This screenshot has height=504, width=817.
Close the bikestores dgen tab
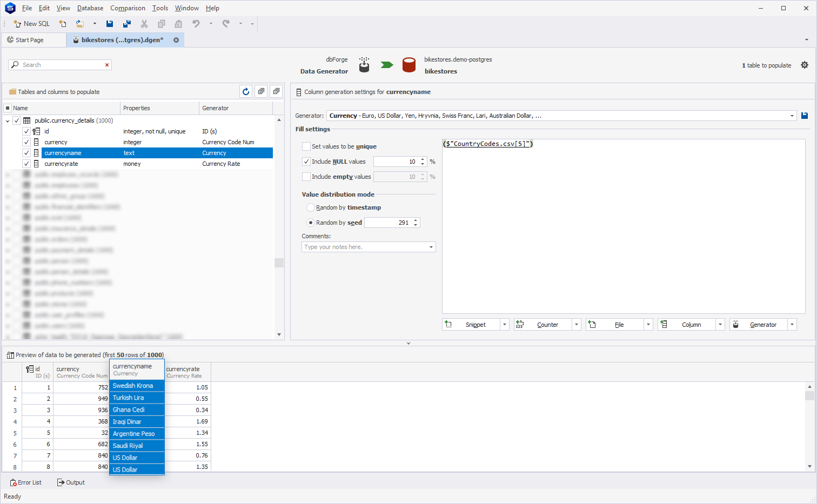pyautogui.click(x=176, y=40)
